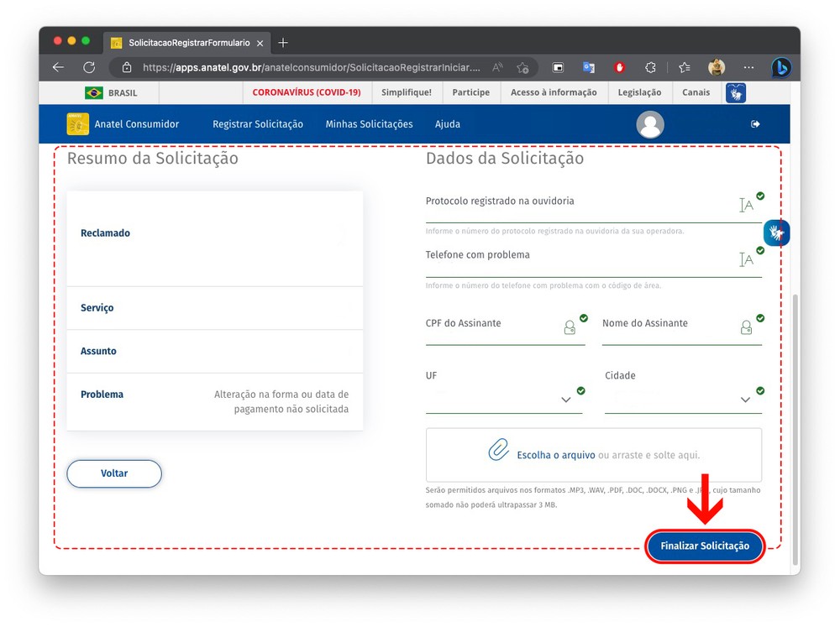Expand the UF dropdown
This screenshot has width=840, height=627.
[565, 400]
